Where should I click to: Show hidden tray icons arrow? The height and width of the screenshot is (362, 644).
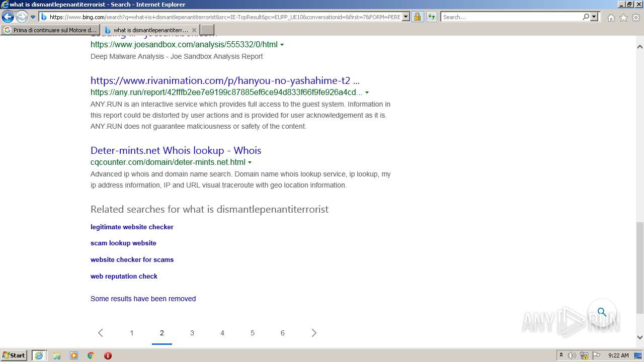pyautogui.click(x=561, y=355)
